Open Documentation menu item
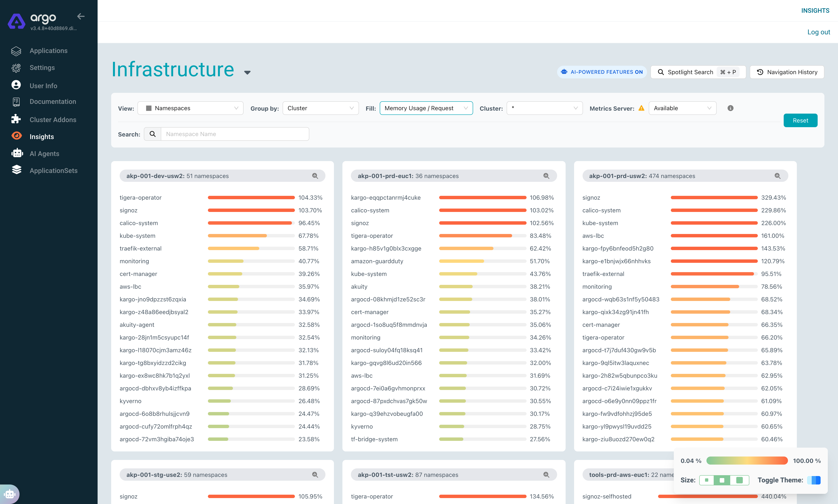Screen dimensions: 838x504 click(53, 102)
